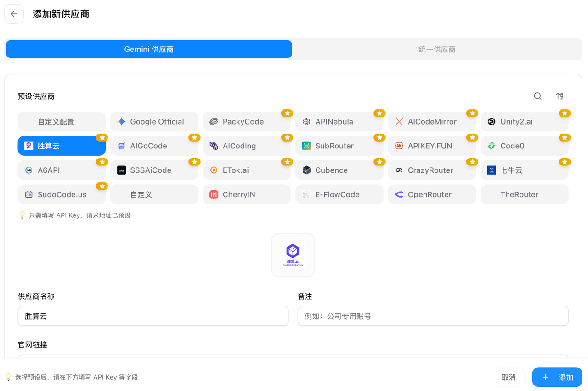Click the 官网链接 label text

pos(33,345)
